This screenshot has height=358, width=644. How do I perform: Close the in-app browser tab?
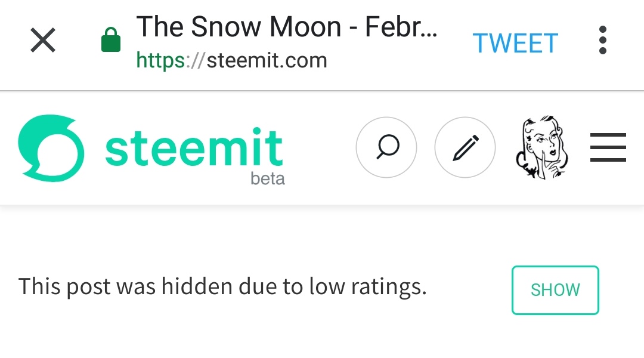43,41
